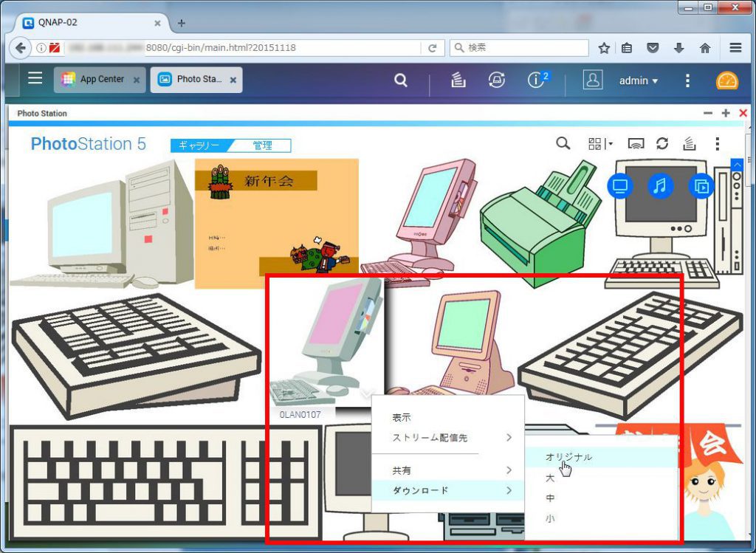Open the external devices icon in QNAP bar
Screen dimensions: 756x553
pyautogui.click(x=497, y=80)
